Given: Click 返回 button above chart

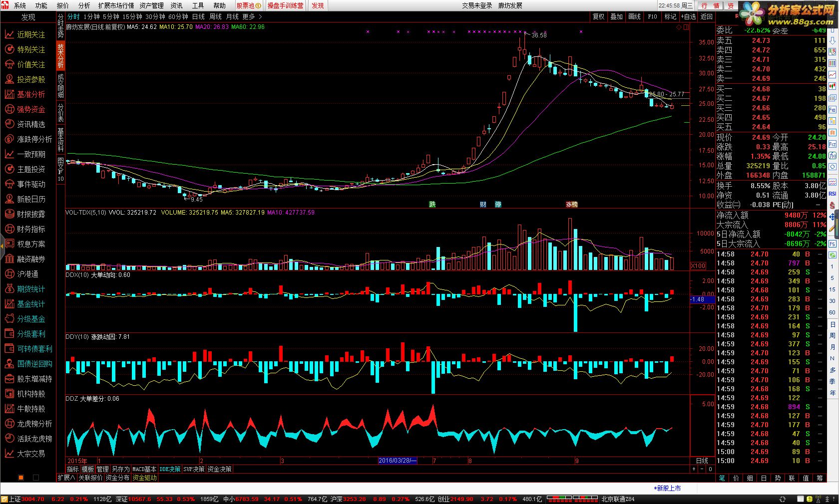Looking at the screenshot, I should pos(707,16).
